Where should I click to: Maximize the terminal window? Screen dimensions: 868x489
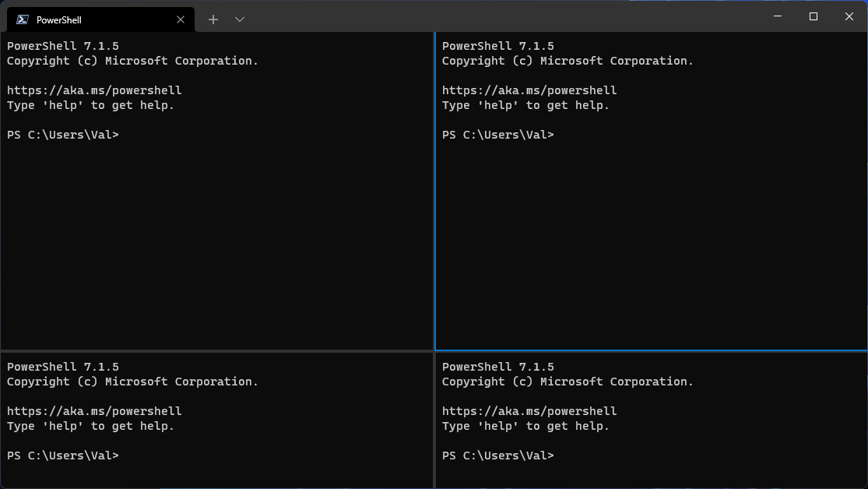click(x=814, y=16)
